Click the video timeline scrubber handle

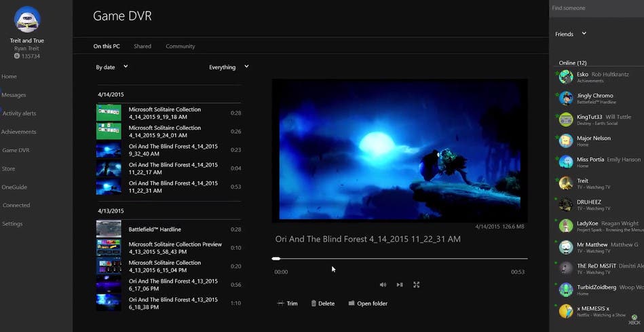tap(276, 259)
